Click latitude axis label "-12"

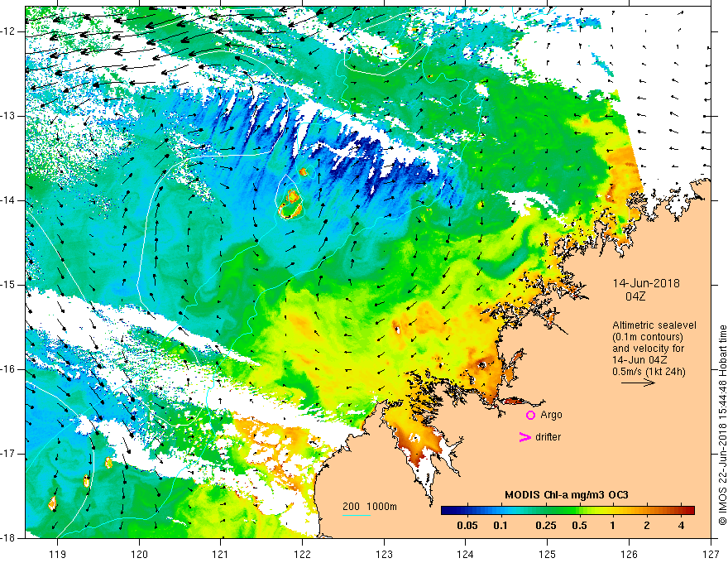pos(9,31)
